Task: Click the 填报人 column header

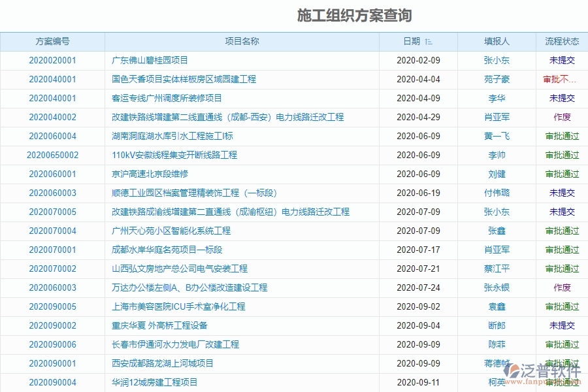Action: pyautogui.click(x=496, y=41)
